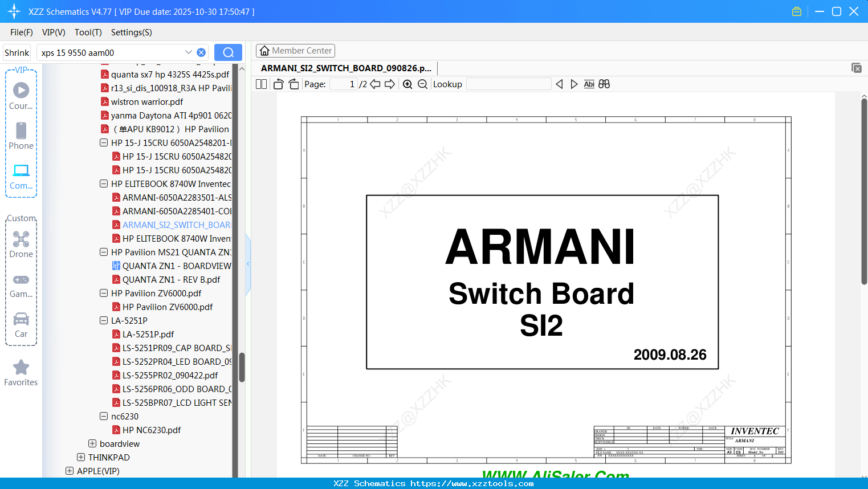The width and height of the screenshot is (868, 489).
Task: Clear the search box text
Action: click(x=201, y=52)
